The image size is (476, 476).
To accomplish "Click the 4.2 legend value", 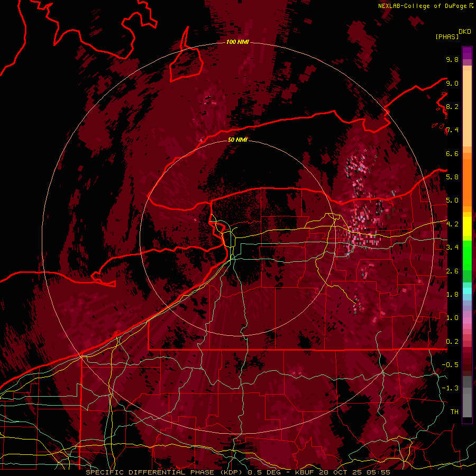I will [x=452, y=224].
